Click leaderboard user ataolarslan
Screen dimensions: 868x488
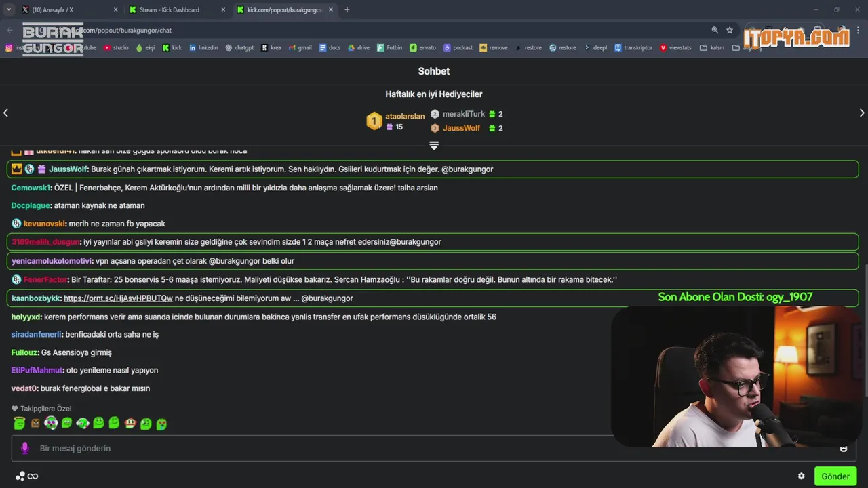tap(405, 117)
